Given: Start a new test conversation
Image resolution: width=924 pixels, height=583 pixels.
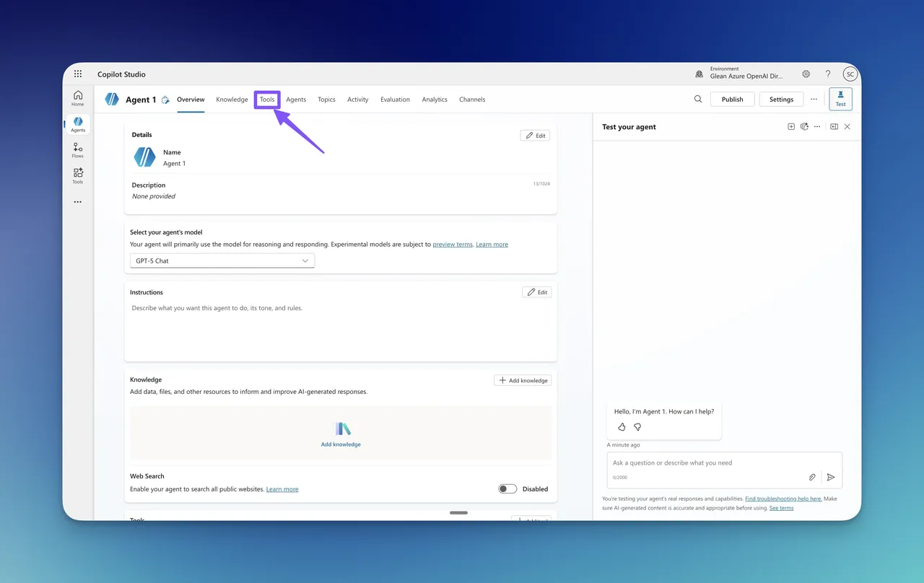Looking at the screenshot, I should [x=791, y=127].
